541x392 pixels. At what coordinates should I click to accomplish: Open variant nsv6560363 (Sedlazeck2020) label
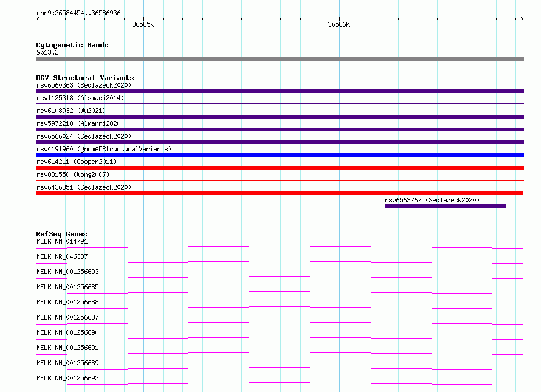84,85
